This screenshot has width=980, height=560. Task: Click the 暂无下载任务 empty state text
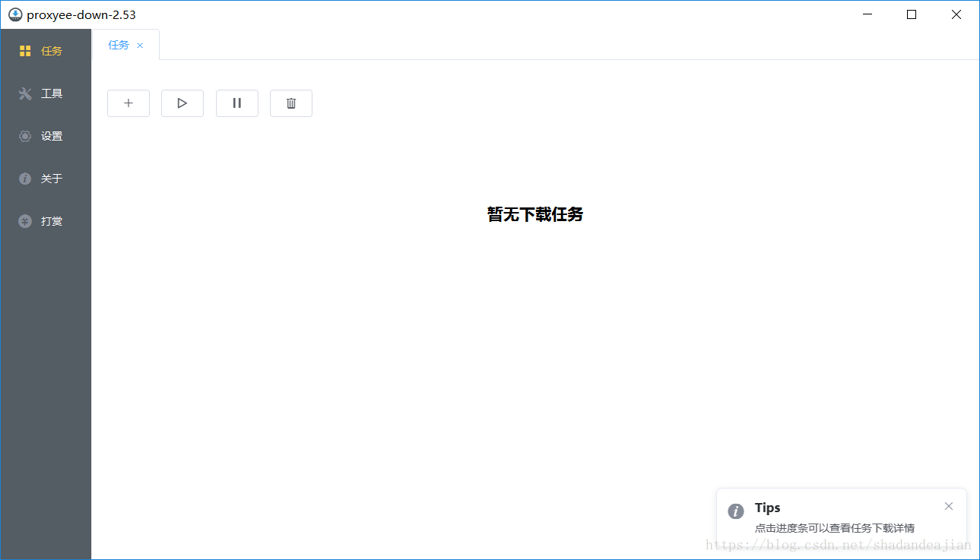(534, 214)
